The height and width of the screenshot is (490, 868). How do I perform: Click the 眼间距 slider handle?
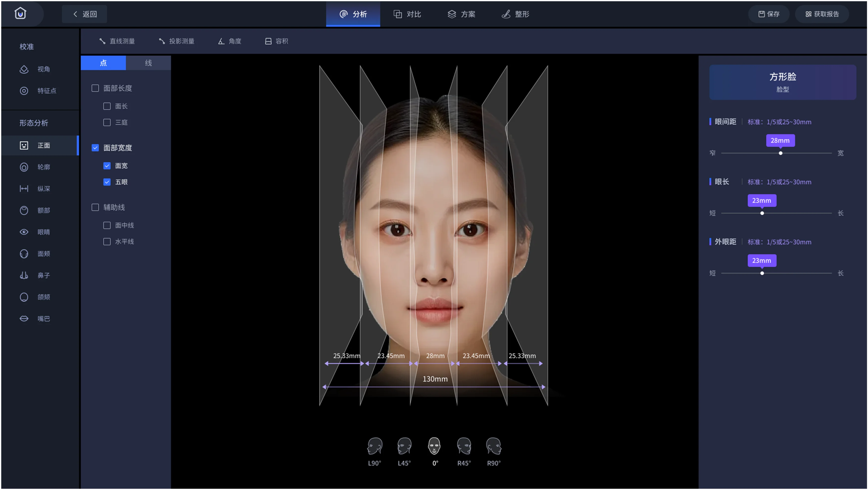(x=780, y=154)
